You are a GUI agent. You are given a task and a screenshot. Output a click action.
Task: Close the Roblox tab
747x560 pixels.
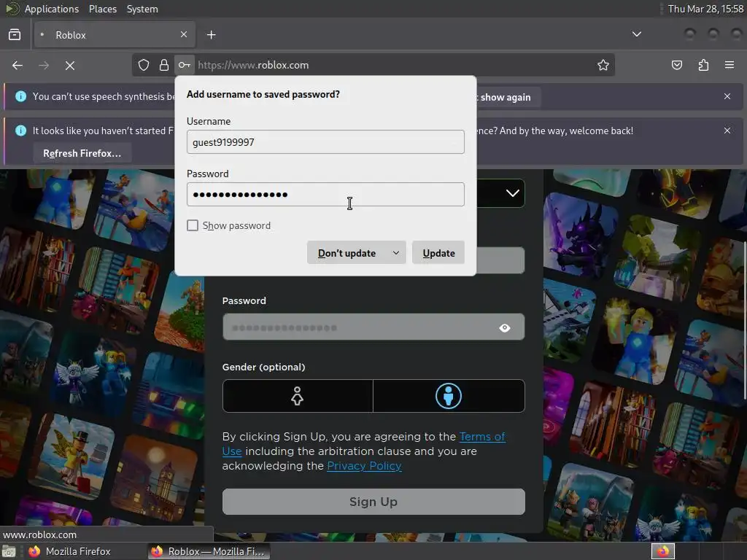click(184, 34)
